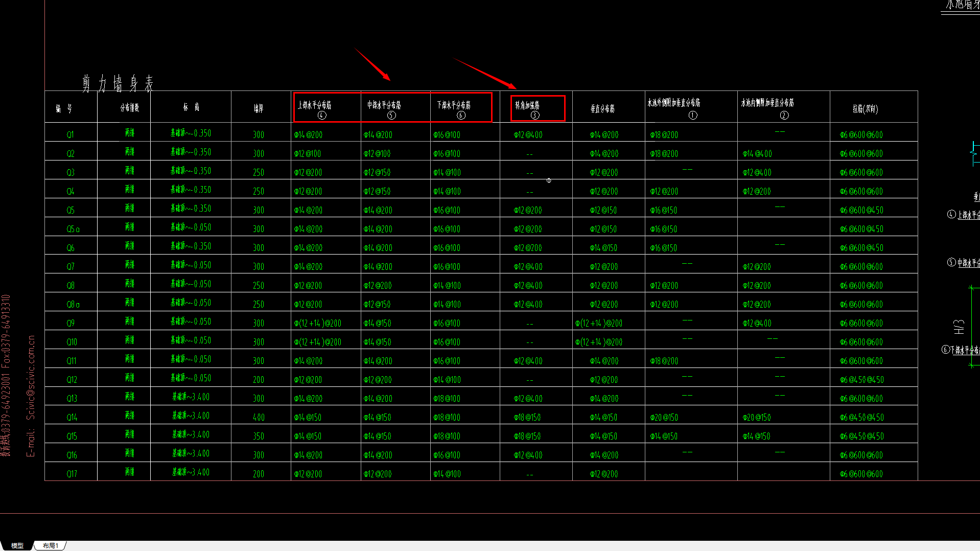Click Φ14@400 inner pool rebar in row Q2

(757, 154)
